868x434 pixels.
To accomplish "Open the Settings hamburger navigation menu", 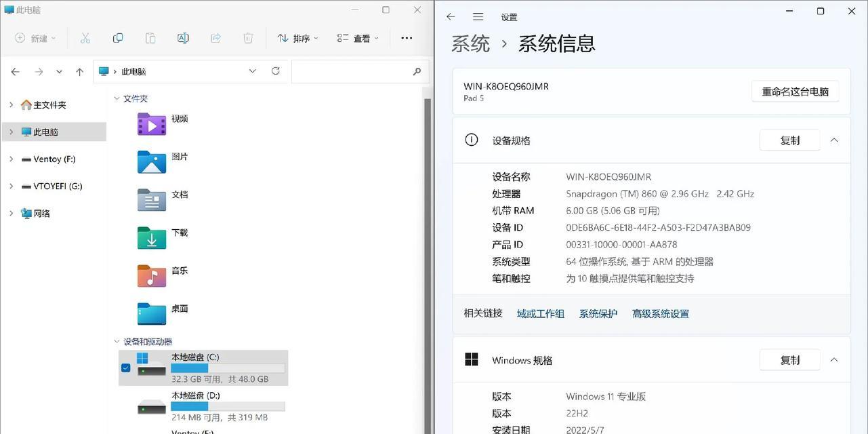I will tap(478, 17).
